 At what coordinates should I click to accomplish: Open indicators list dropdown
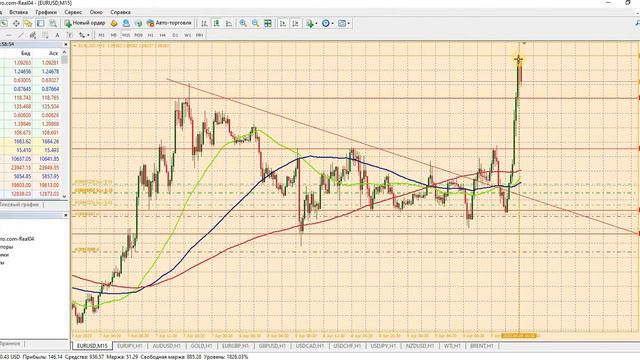coord(312,23)
